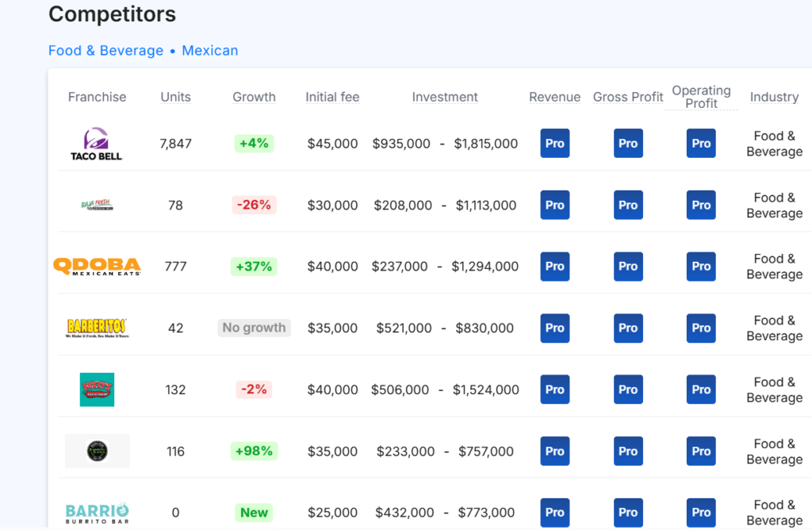Click the Baja Fresh logo
812x530 pixels.
pyautogui.click(x=97, y=205)
